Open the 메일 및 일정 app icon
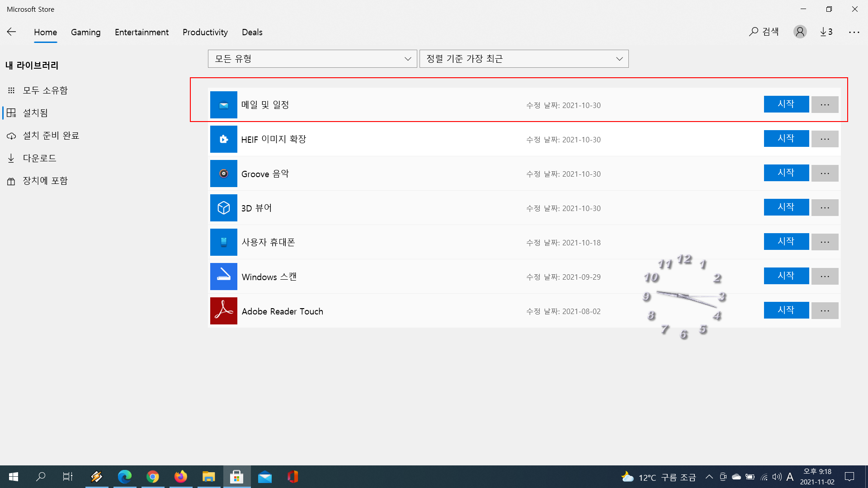Screen dimensions: 868x488 click(x=223, y=105)
